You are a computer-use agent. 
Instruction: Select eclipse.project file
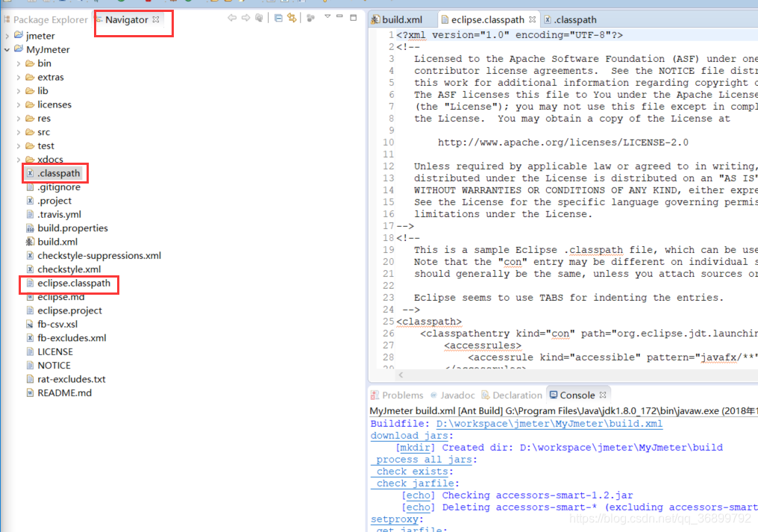point(69,310)
